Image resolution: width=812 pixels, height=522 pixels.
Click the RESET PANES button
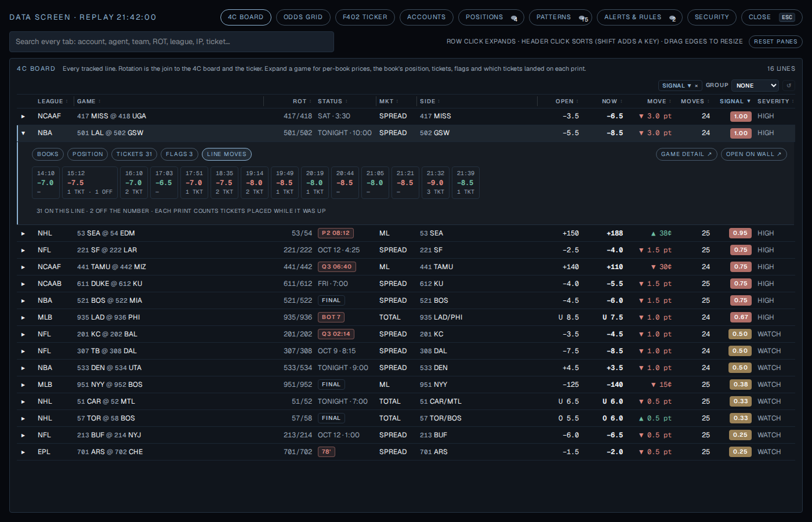click(x=775, y=42)
